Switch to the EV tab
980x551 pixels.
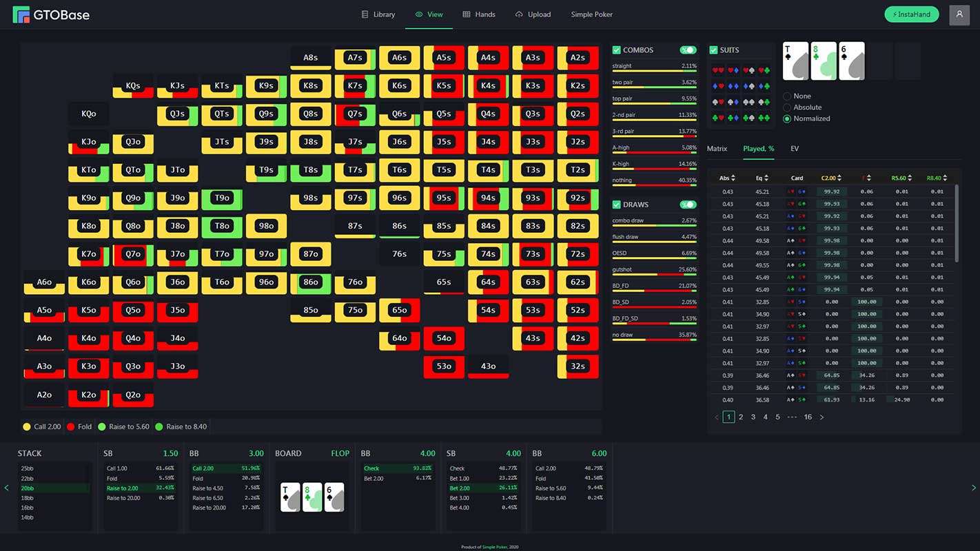[795, 149]
